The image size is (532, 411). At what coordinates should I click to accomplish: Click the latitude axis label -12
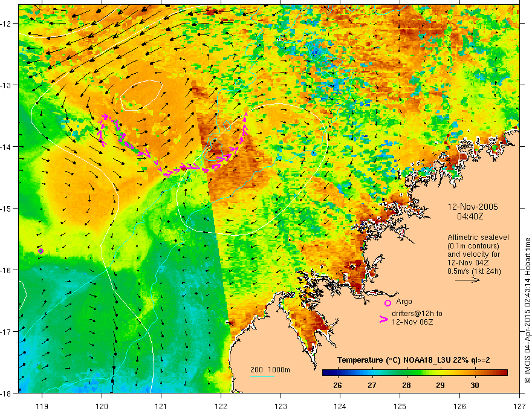(x=6, y=24)
